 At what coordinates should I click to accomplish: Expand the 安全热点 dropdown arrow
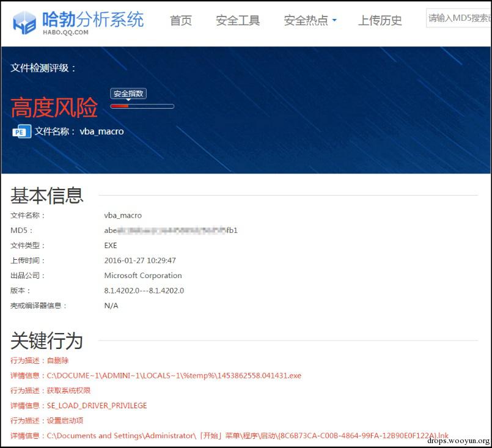(334, 21)
